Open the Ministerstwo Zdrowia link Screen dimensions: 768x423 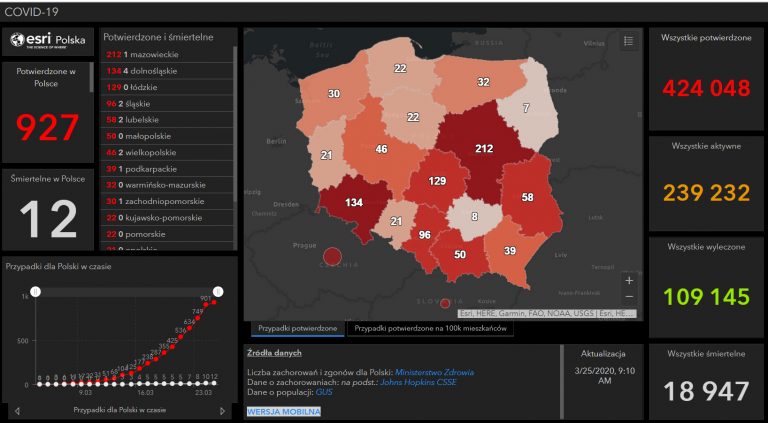(434, 373)
